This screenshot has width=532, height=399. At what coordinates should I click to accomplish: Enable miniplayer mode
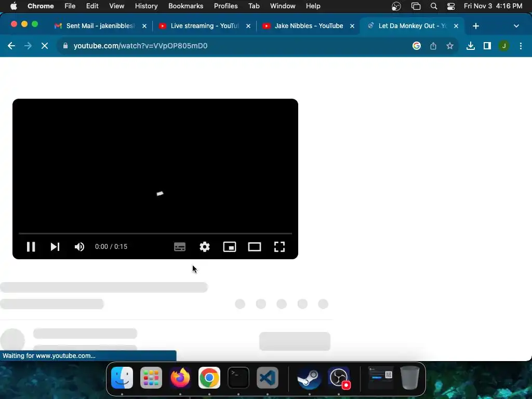point(230,247)
